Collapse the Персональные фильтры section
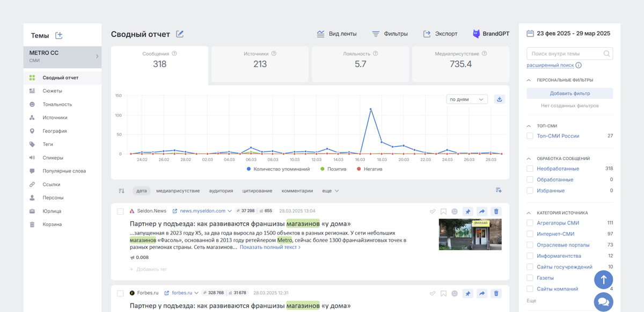644x312 pixels. (x=529, y=80)
